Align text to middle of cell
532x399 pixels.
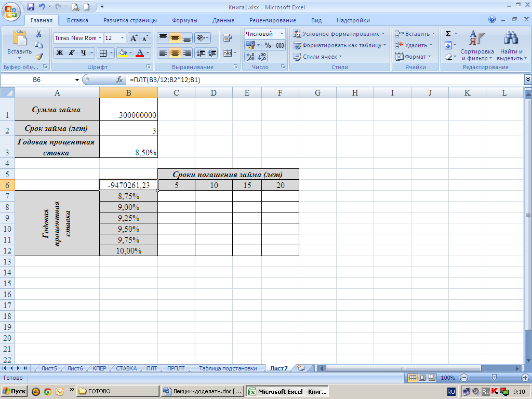175,38
